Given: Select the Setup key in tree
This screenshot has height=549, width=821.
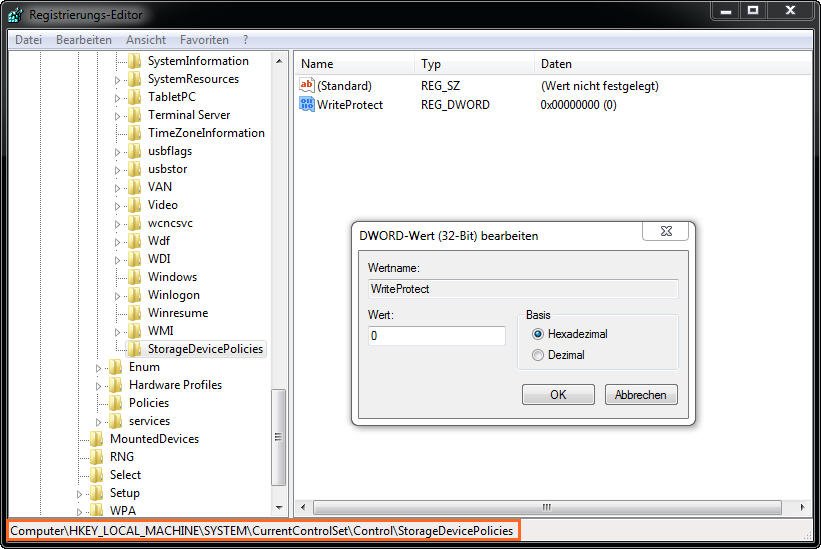Looking at the screenshot, I should (x=125, y=493).
